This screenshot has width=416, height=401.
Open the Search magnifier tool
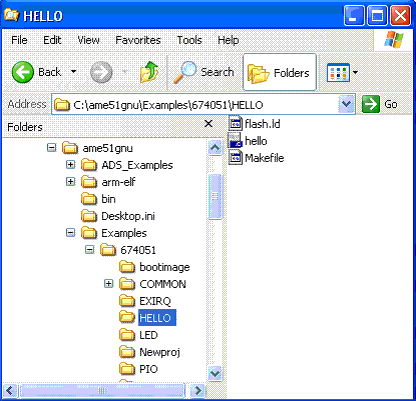pos(185,72)
